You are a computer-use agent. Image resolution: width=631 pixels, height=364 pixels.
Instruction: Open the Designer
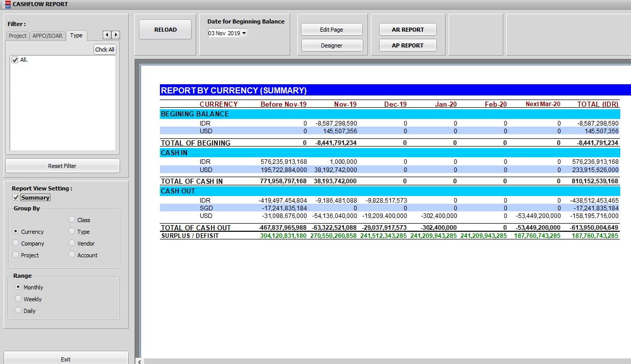pos(332,45)
